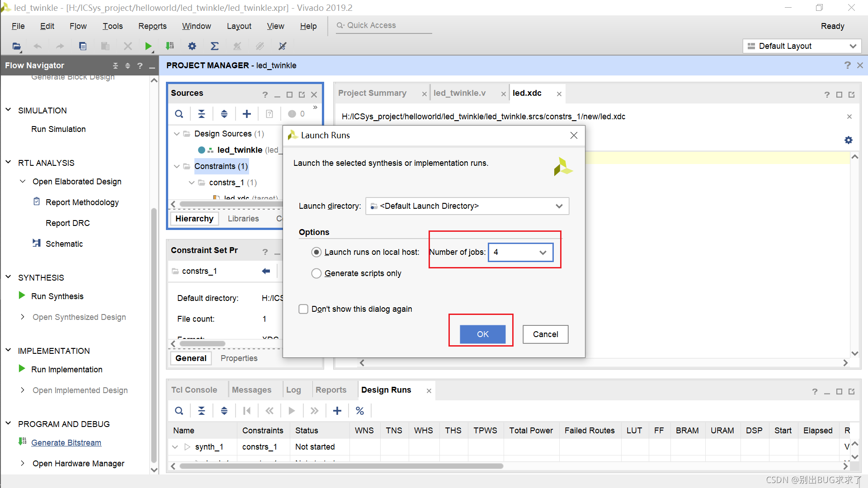Viewport: 868px width, 488px height.
Task: Select Generate scripts only option
Action: point(316,273)
